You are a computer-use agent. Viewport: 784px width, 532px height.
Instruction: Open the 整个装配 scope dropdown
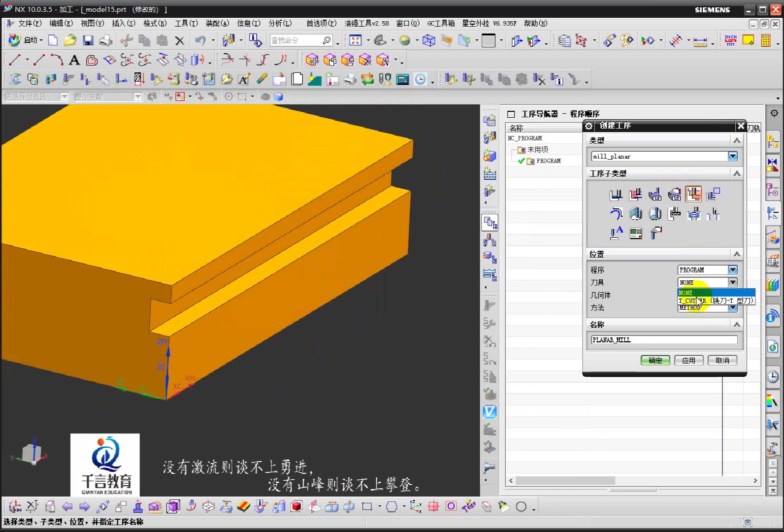pyautogui.click(x=138, y=97)
